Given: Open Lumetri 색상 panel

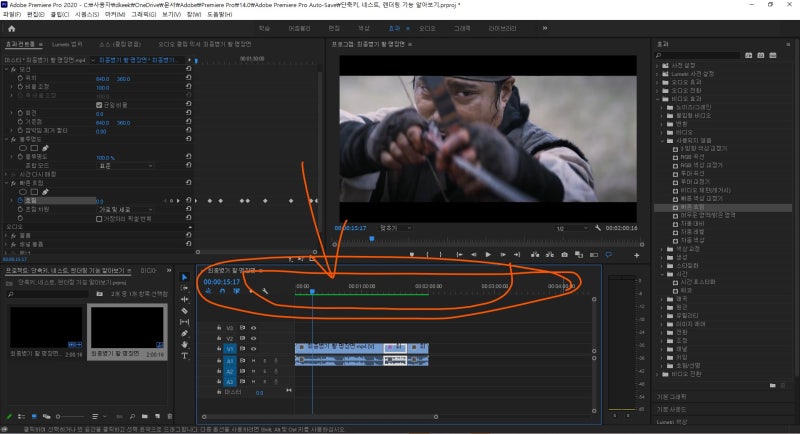Looking at the screenshot, I should (672, 422).
